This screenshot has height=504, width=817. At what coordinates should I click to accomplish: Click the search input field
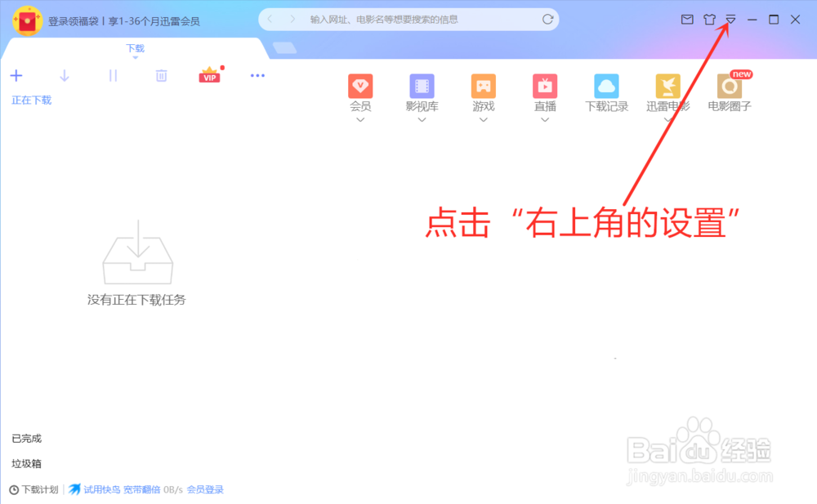tap(408, 19)
